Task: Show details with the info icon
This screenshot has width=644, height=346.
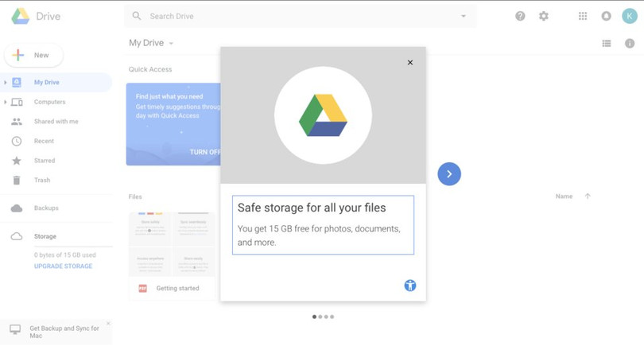Action: [630, 44]
